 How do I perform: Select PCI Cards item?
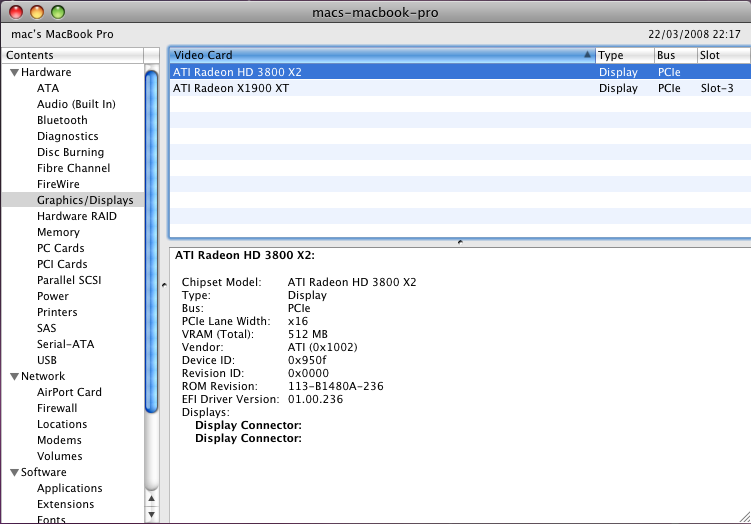62,264
